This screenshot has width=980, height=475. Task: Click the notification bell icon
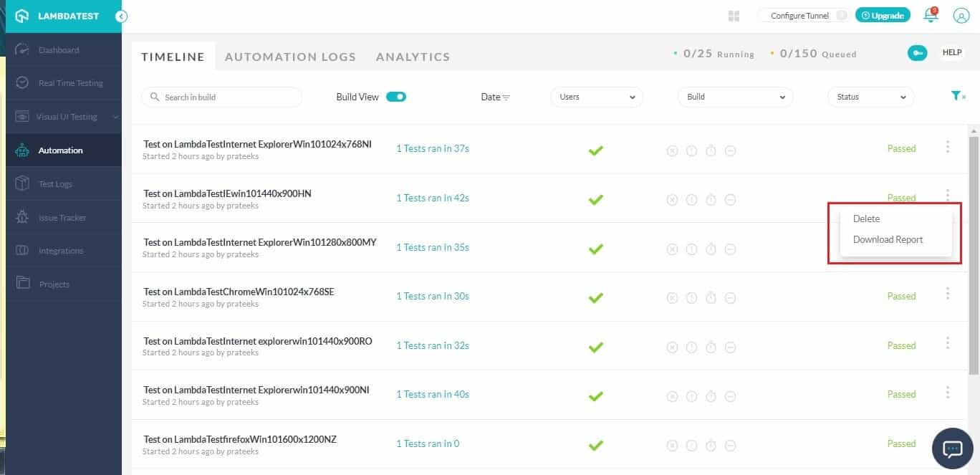(931, 16)
